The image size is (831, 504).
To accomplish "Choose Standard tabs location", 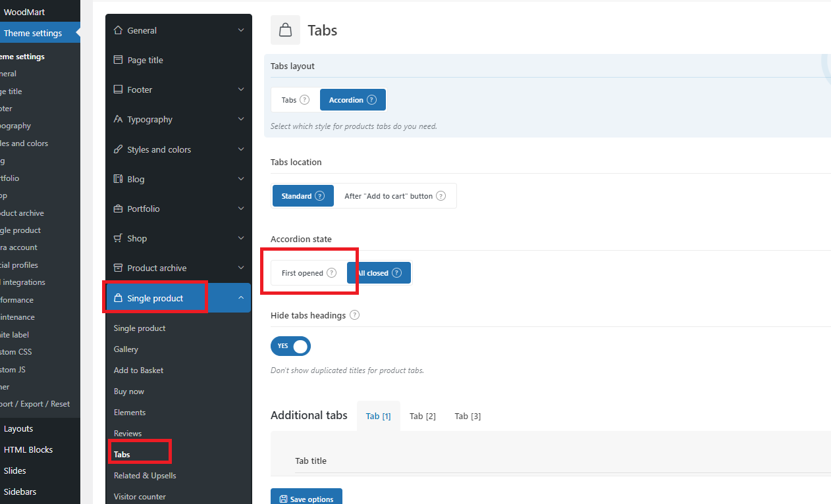I will (x=303, y=196).
